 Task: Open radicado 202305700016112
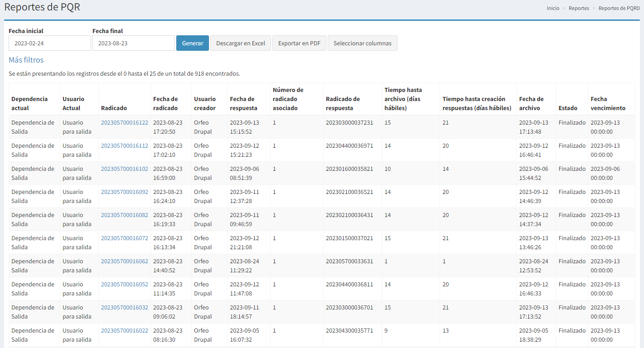124,145
